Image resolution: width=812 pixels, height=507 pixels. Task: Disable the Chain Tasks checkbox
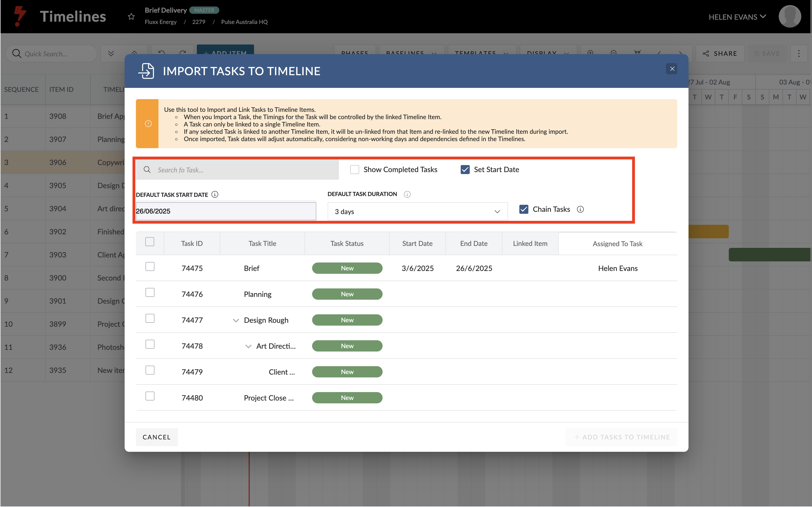coord(524,209)
